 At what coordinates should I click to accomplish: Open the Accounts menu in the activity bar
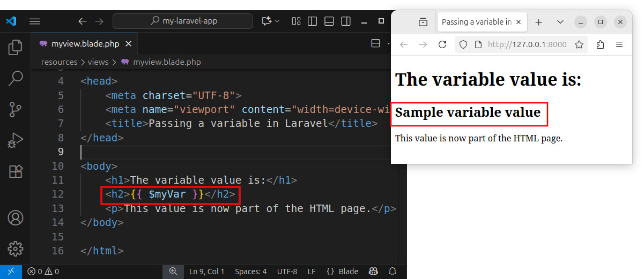pyautogui.click(x=16, y=218)
